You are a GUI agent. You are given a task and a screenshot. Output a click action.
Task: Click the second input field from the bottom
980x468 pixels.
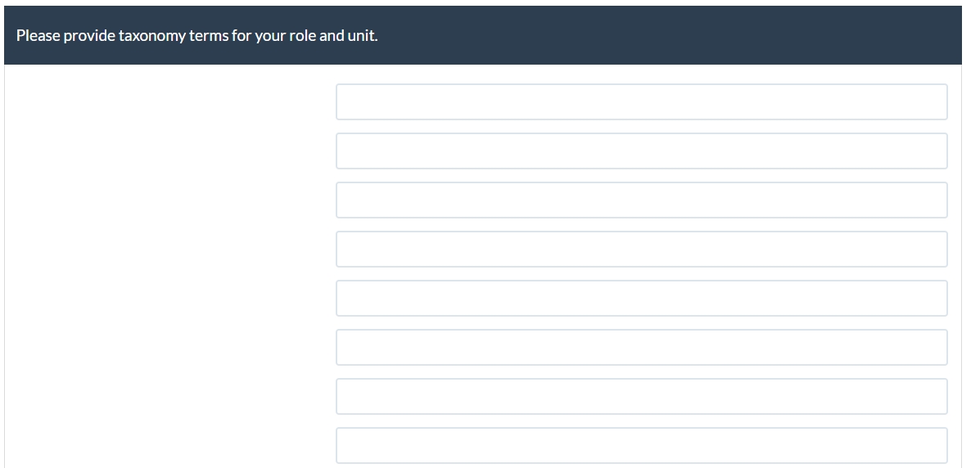[x=641, y=396]
